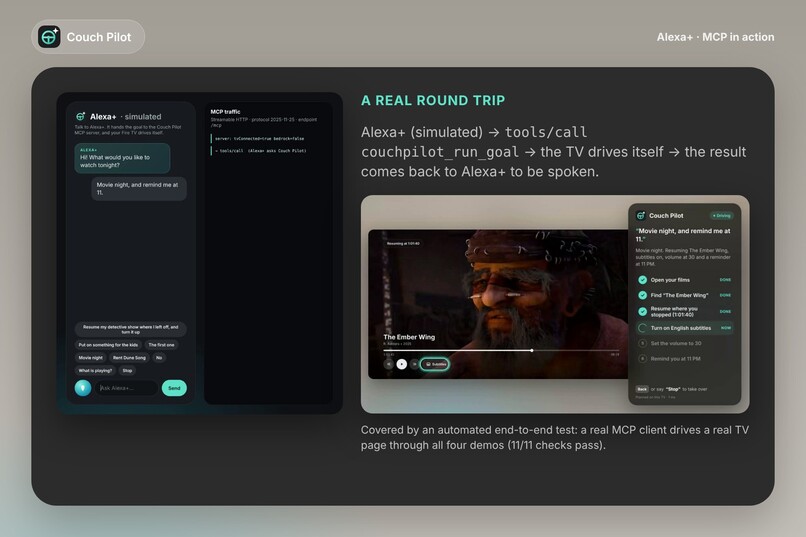Click the forward button in the video player
806x537 pixels.
click(x=414, y=364)
